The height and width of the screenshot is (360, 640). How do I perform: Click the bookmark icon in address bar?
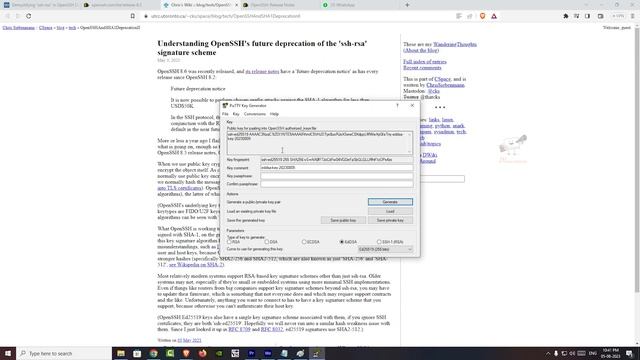coord(133,16)
